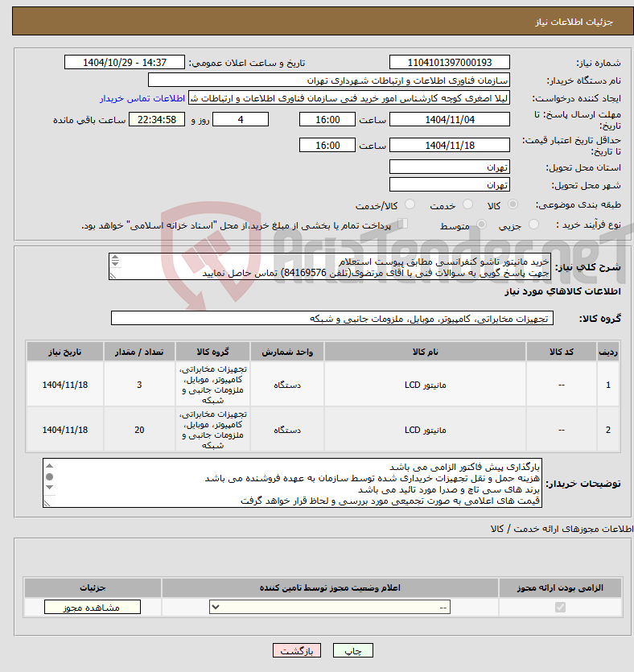Toggle the mandatory permit checkbox

[x=560, y=607]
